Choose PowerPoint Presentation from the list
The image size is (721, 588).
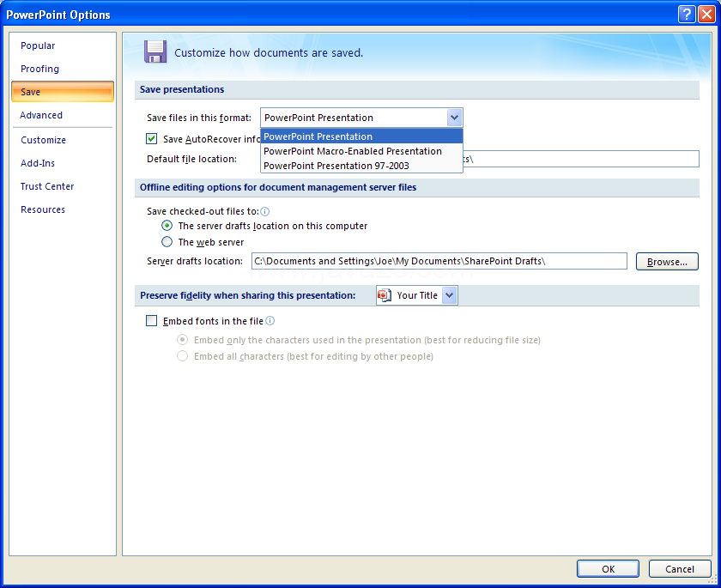(x=361, y=136)
